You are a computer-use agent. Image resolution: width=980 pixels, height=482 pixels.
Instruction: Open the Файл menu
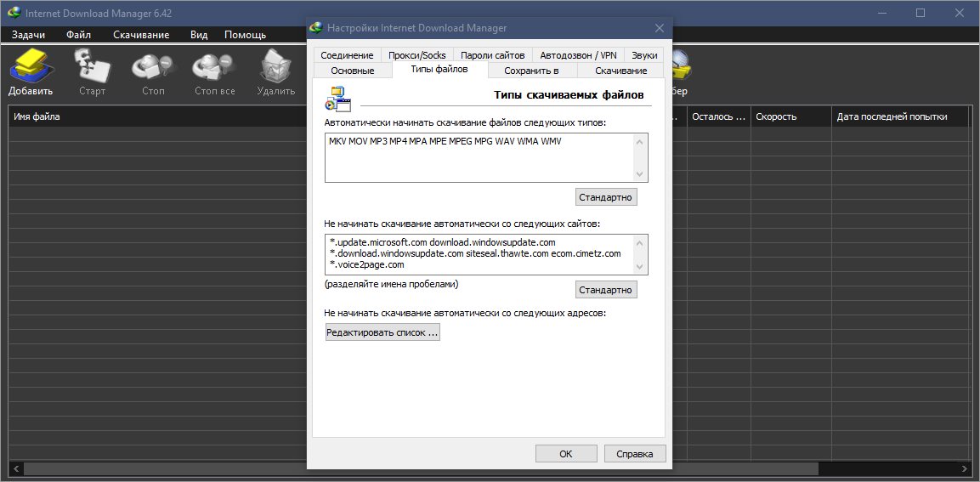point(79,35)
